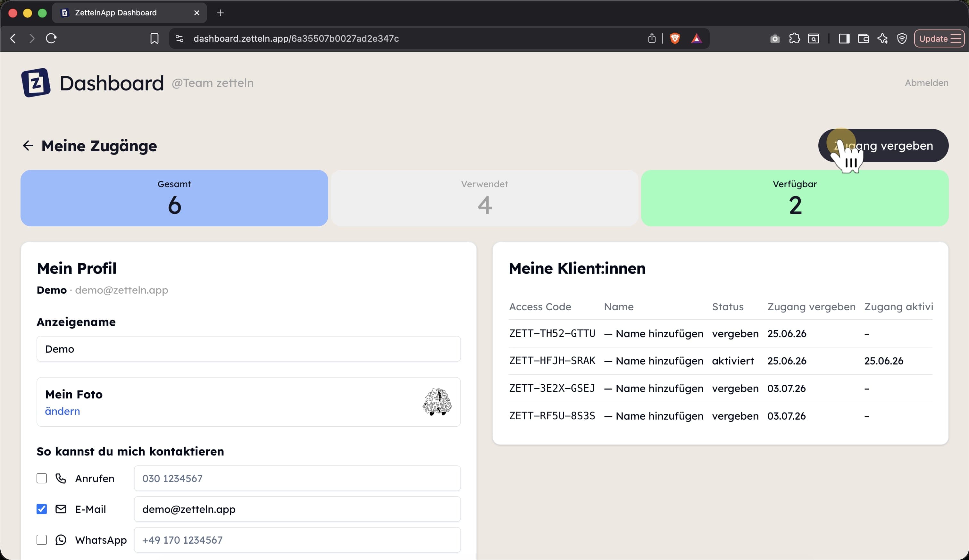Click the phone icon next to Anrufen
The width and height of the screenshot is (969, 560).
(x=61, y=478)
